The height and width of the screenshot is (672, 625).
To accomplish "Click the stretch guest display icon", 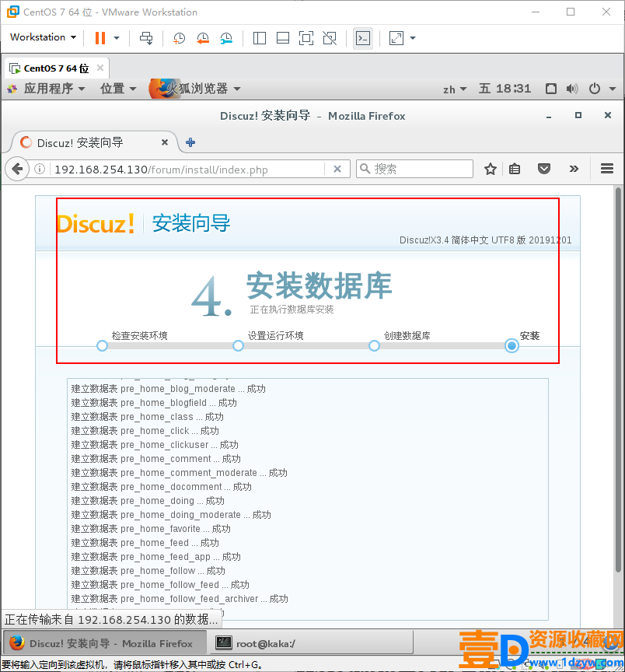I will coord(396,38).
